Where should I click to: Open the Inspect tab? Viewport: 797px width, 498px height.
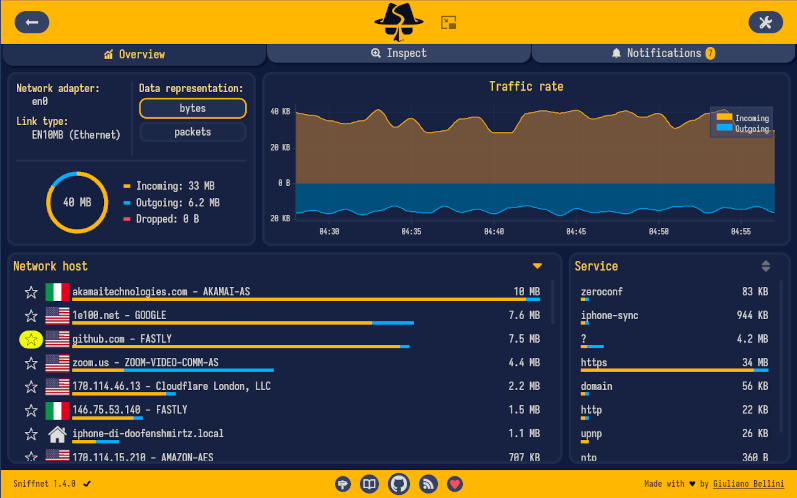(399, 53)
